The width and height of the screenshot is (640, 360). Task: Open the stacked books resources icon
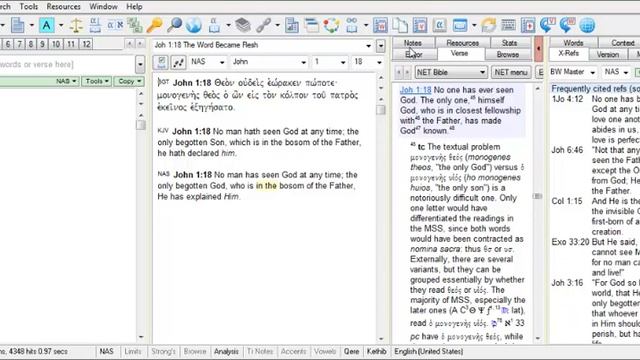[243, 25]
